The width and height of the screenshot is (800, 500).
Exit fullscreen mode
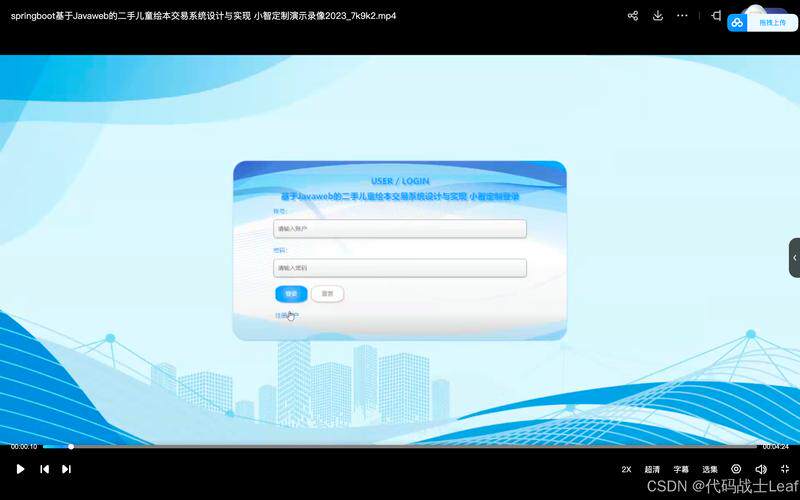click(x=785, y=469)
